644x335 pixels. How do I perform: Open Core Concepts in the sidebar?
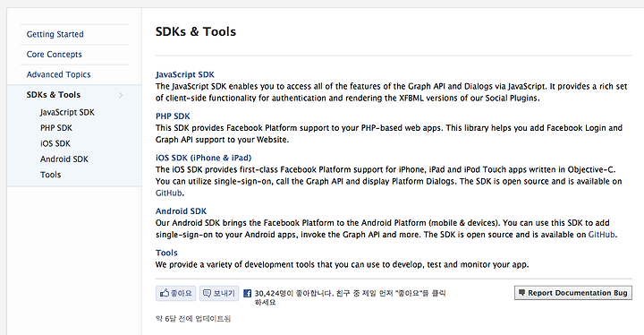55,55
